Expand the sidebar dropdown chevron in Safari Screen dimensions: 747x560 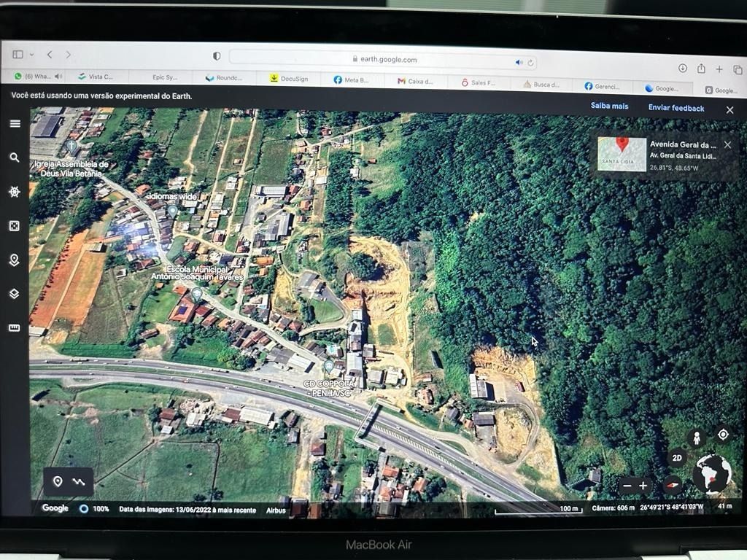pyautogui.click(x=31, y=55)
